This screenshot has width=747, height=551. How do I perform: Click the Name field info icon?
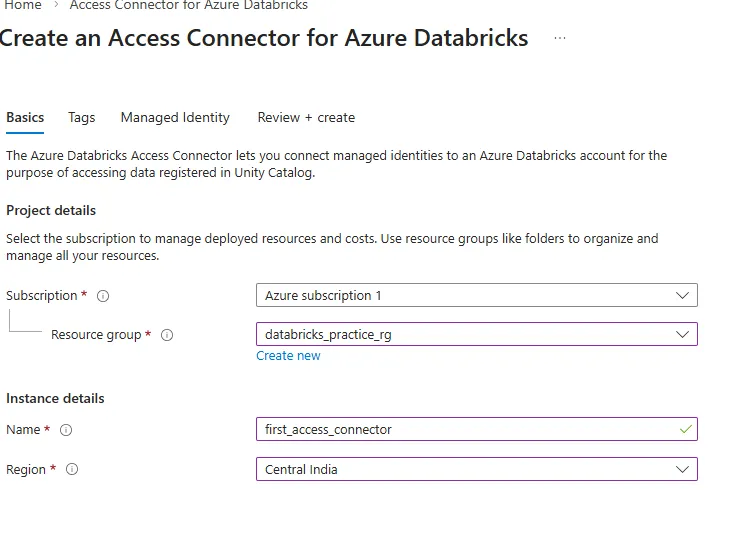pos(66,430)
